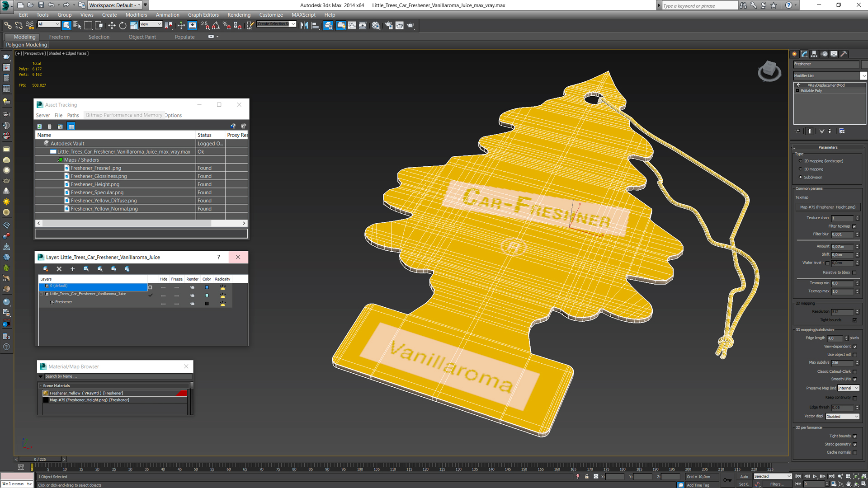868x488 pixels.
Task: Click Pin Stack icon under modifier stack
Action: [x=798, y=131]
